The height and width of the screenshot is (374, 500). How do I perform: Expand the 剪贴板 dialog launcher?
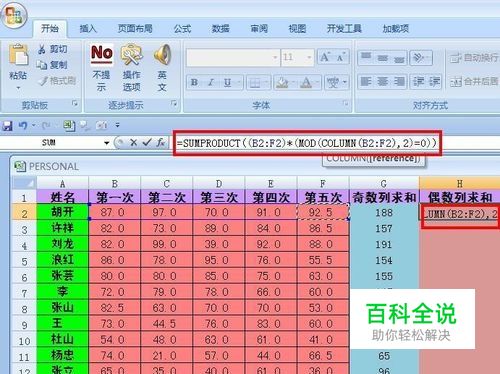[75, 104]
